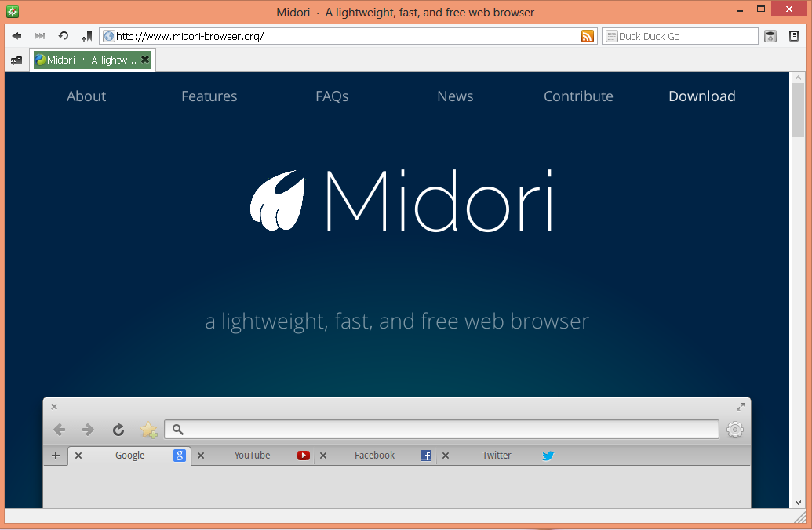Select the Facebook tab in mock browser
The width and height of the screenshot is (812, 530).
374,456
